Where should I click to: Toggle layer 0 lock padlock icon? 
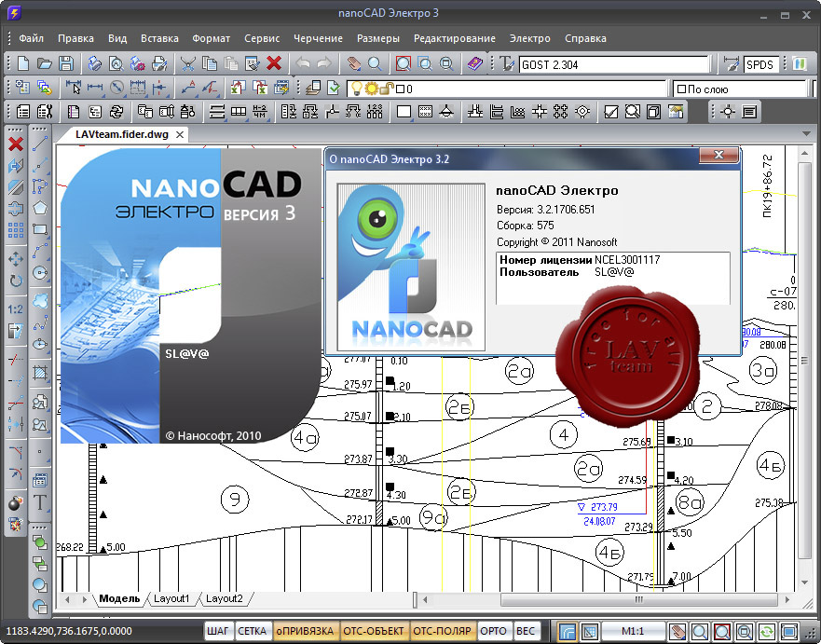(x=386, y=89)
